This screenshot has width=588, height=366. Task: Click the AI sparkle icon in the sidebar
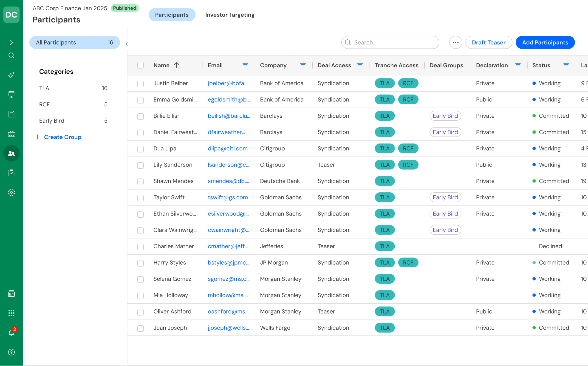[x=11, y=75]
